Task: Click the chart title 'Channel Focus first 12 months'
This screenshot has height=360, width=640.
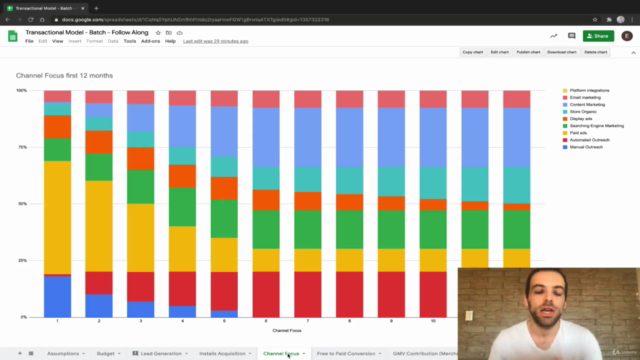Action: tap(64, 76)
